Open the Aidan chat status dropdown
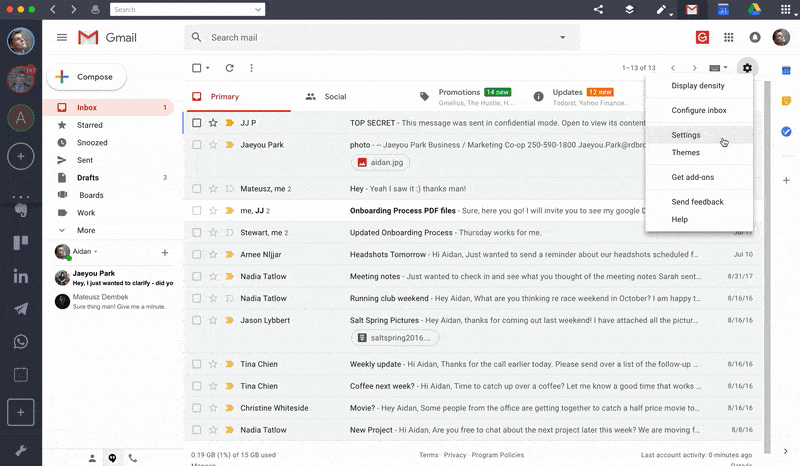This screenshot has width=800, height=466. pyautogui.click(x=95, y=252)
